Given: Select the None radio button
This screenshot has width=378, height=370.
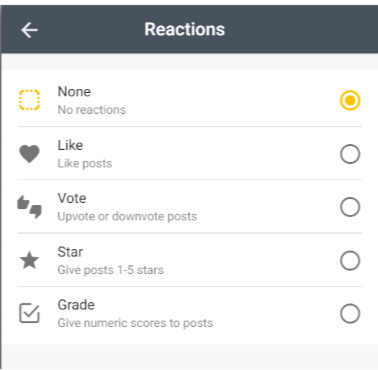Looking at the screenshot, I should (x=350, y=100).
